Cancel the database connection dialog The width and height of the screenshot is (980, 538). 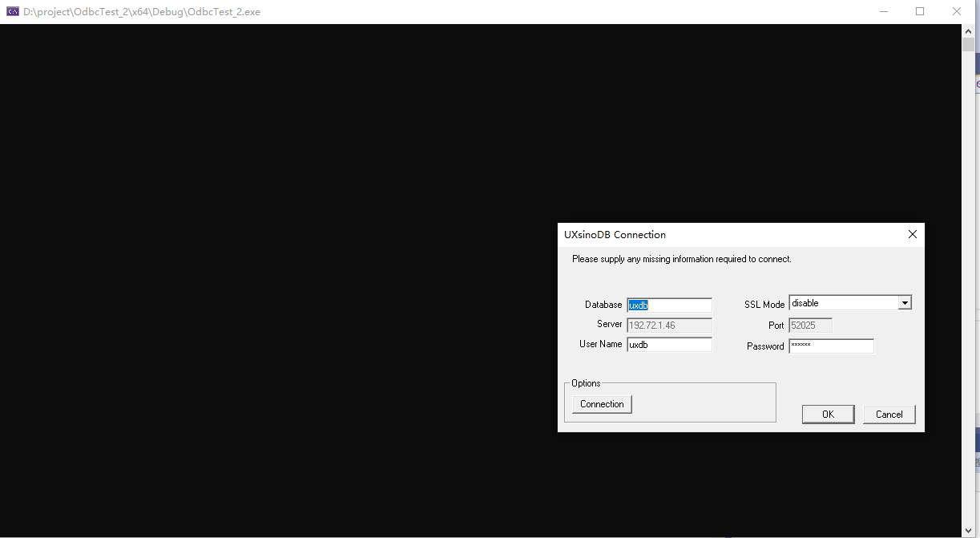[x=889, y=415]
